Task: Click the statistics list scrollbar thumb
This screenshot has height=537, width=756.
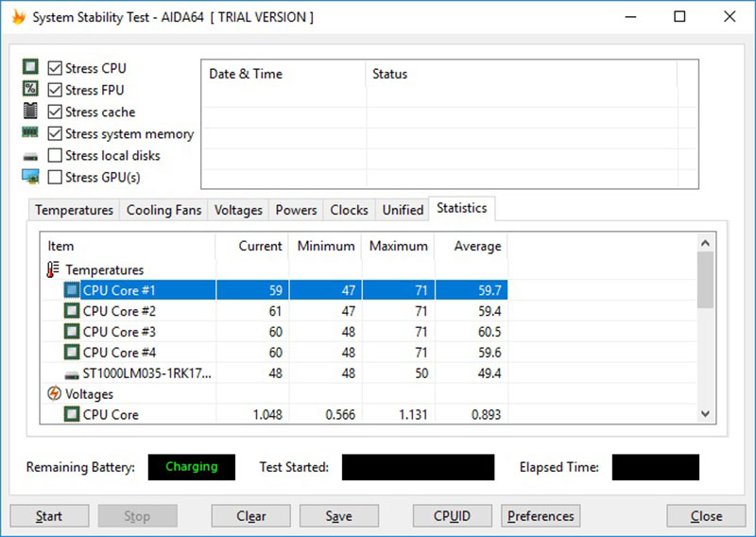Action: coord(705,280)
